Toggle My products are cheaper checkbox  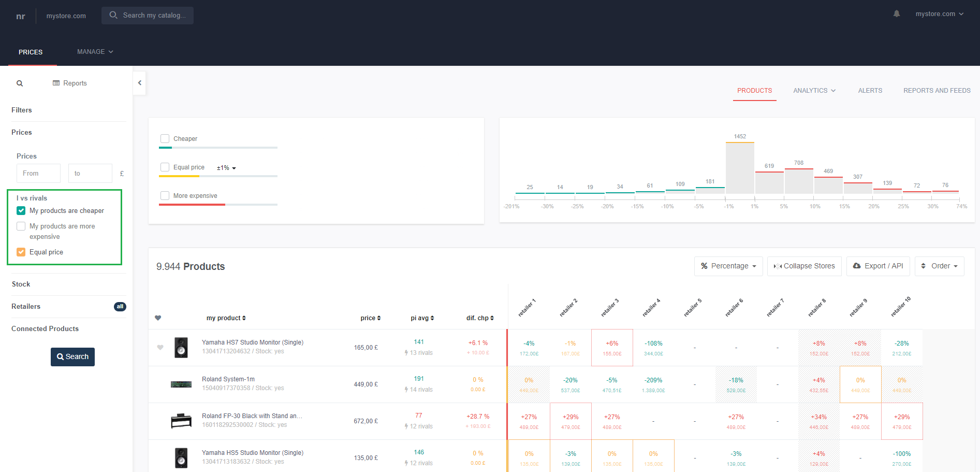21,211
